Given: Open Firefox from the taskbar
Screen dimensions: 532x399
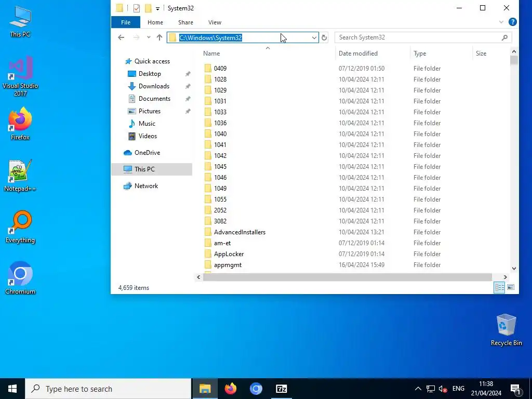Looking at the screenshot, I should [x=231, y=389].
